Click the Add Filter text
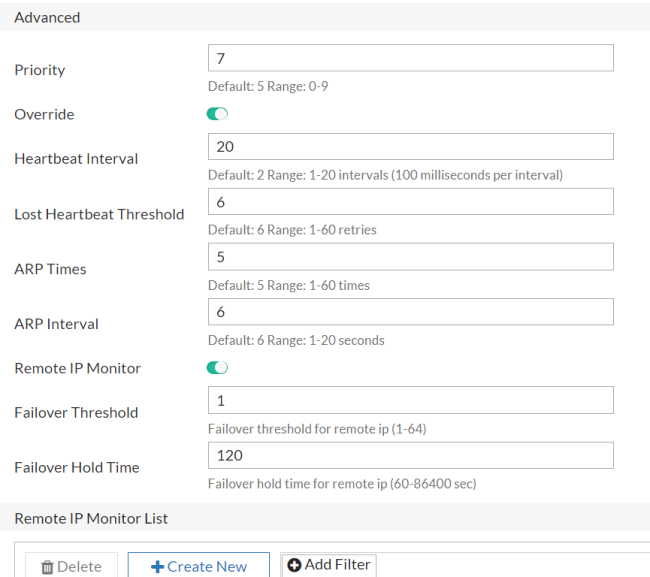This screenshot has height=577, width=650. click(x=338, y=565)
